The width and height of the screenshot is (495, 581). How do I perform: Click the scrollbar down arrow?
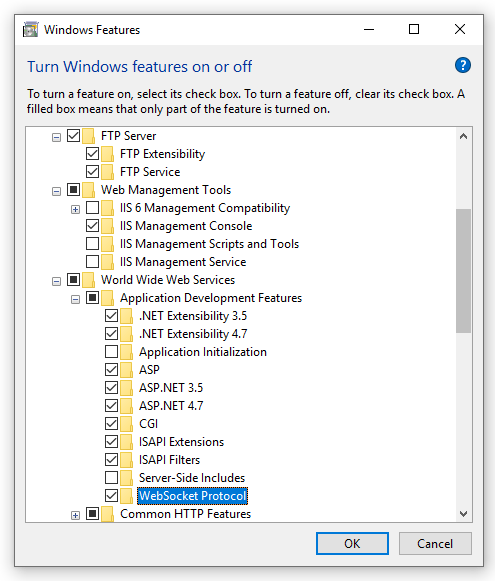coord(463,514)
